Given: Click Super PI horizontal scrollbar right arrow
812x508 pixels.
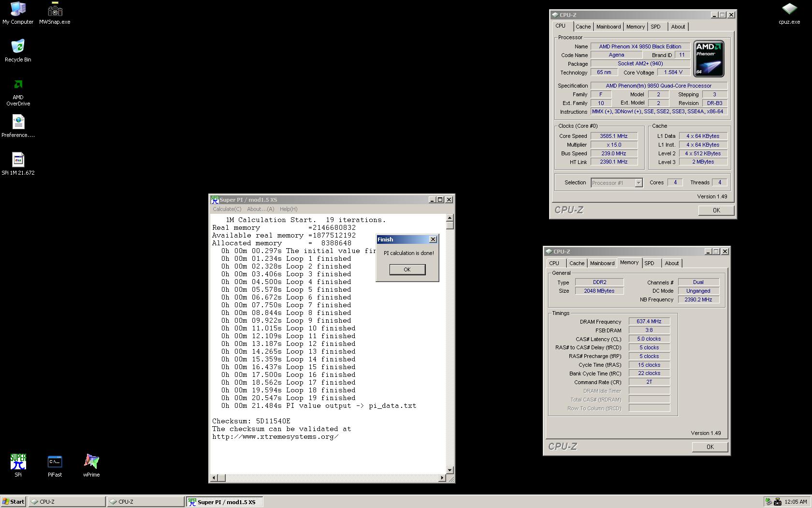Looking at the screenshot, I should 442,478.
